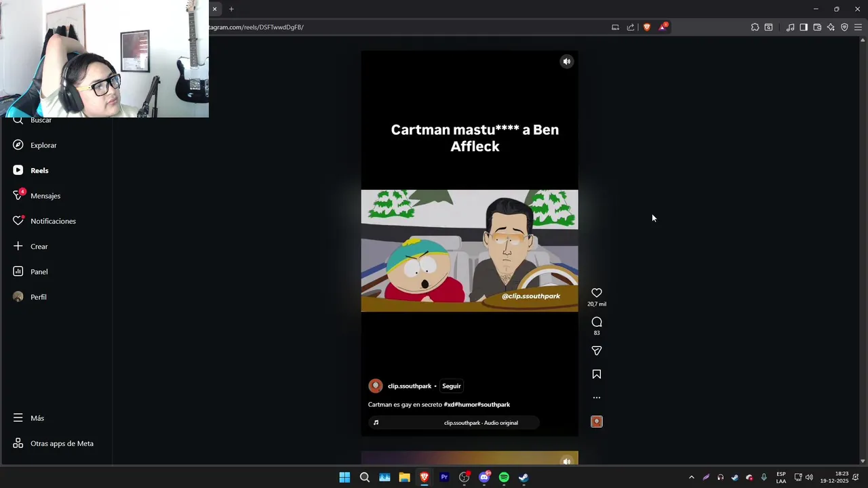Image resolution: width=868 pixels, height=488 pixels.
Task: Open Windows taskbar search
Action: click(365, 477)
